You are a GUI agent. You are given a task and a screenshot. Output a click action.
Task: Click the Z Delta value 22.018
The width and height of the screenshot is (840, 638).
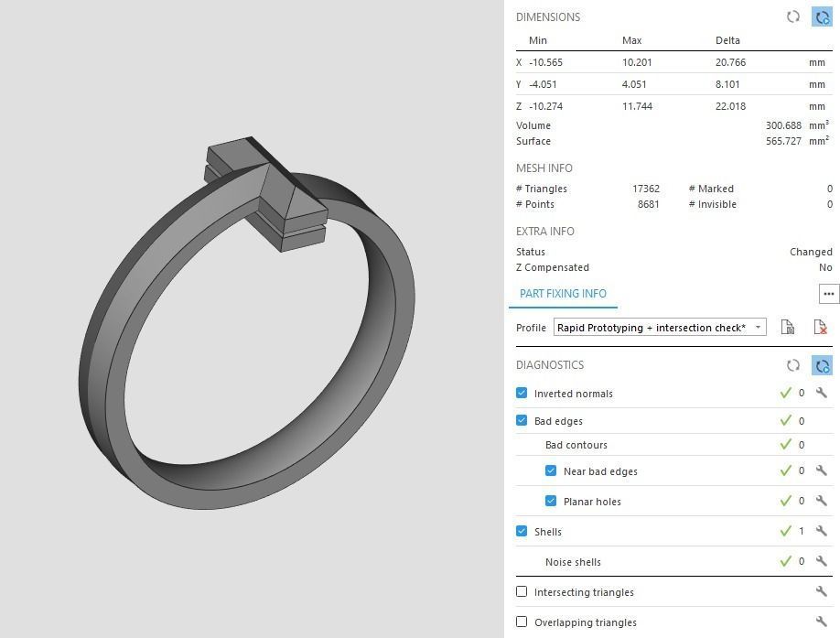pos(731,106)
